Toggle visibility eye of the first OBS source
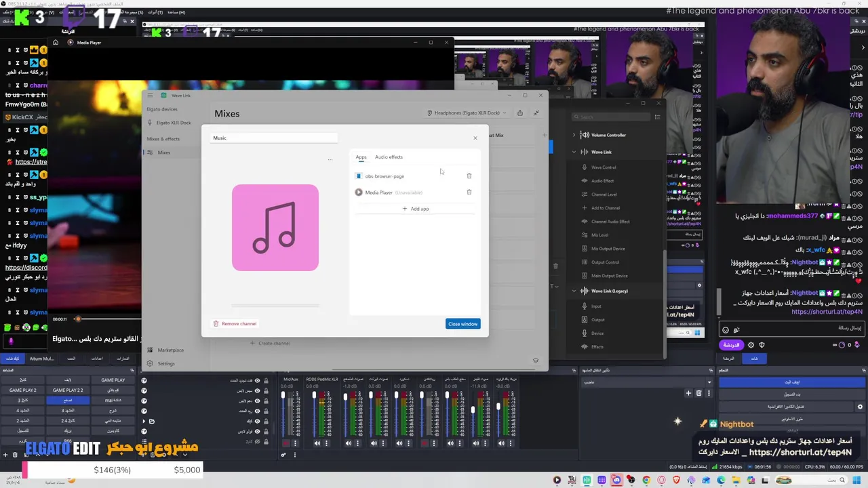Screen dimensions: 868x488 pyautogui.click(x=257, y=381)
